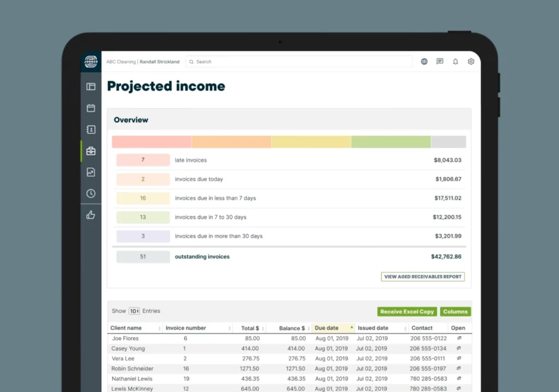Click the 276.75 total for Vera Lee
This screenshot has height=392, width=559.
(x=251, y=358)
